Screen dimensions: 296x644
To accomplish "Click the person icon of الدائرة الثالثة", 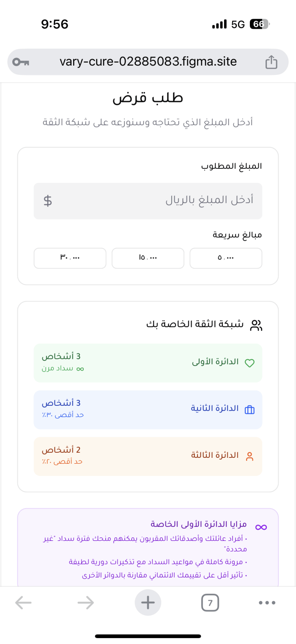I will (250, 456).
